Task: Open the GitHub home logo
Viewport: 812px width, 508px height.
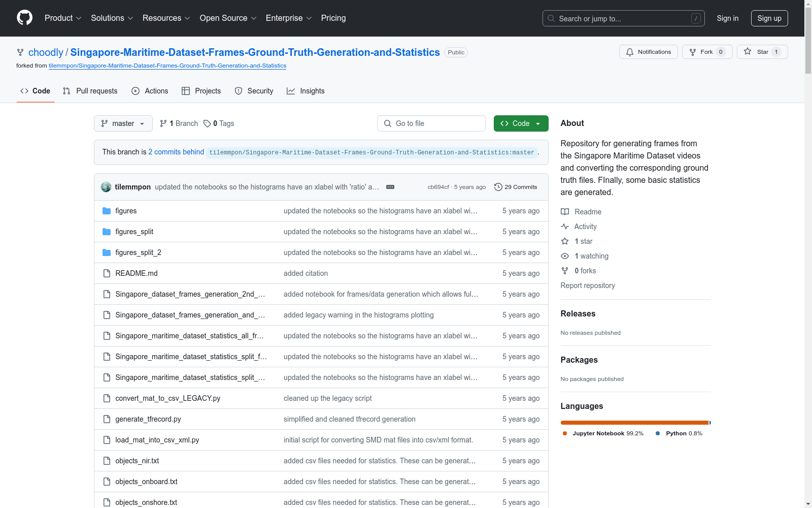Action: [24, 18]
